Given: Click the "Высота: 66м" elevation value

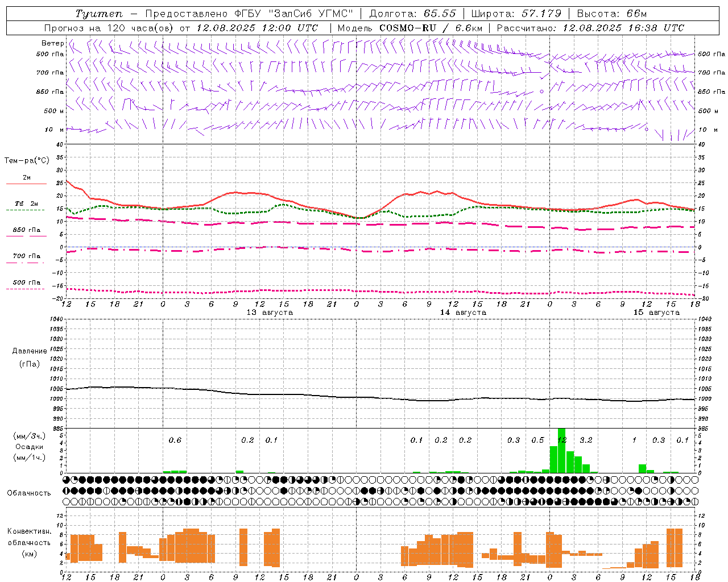Looking at the screenshot, I should tap(612, 14).
